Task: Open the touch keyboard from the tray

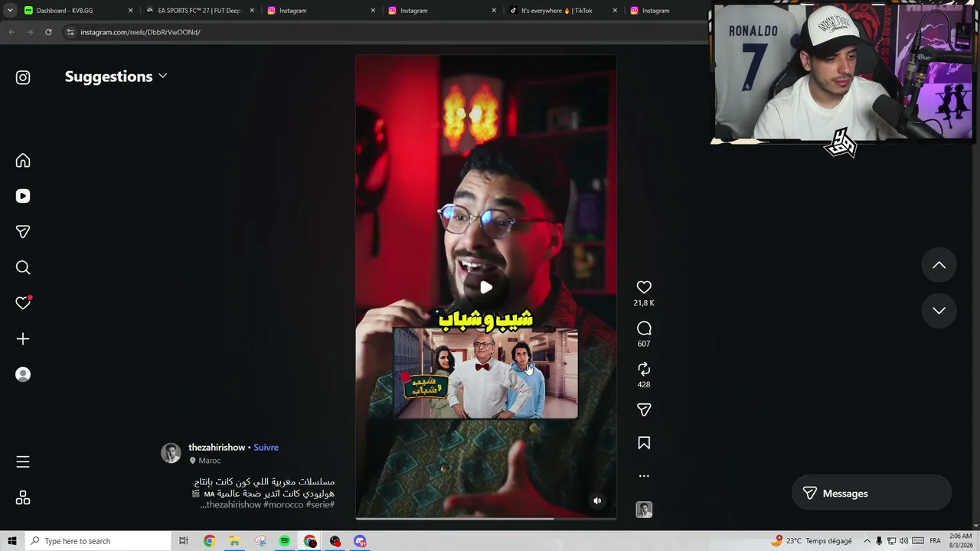Action: click(x=918, y=541)
